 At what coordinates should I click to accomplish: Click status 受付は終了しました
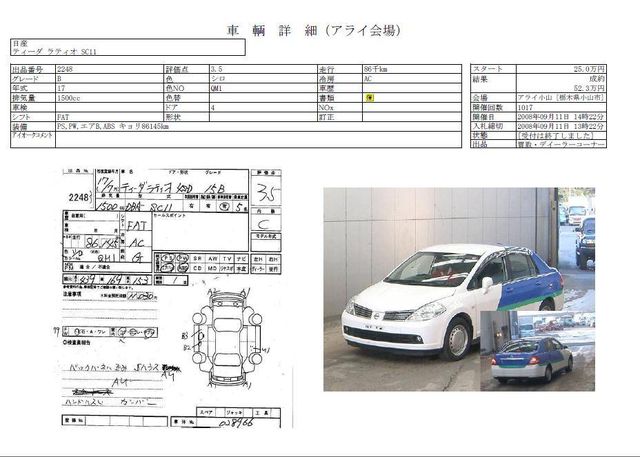(555, 135)
